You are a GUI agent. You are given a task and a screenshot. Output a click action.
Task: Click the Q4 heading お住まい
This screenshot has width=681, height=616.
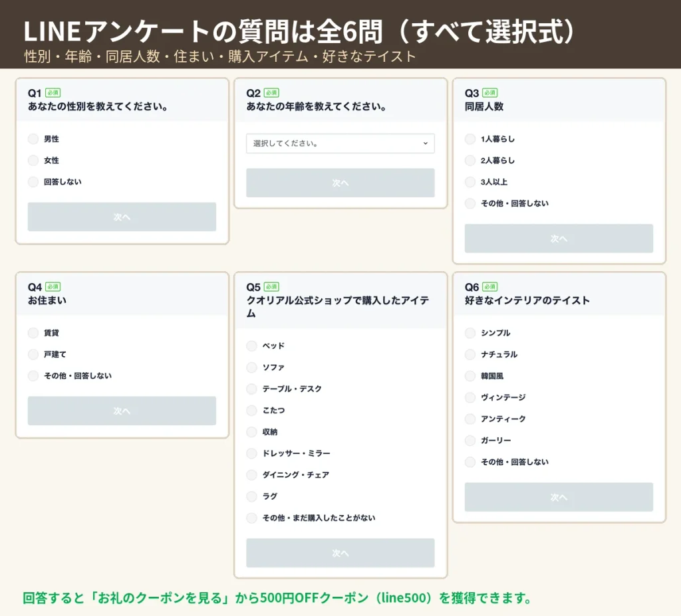tap(47, 300)
